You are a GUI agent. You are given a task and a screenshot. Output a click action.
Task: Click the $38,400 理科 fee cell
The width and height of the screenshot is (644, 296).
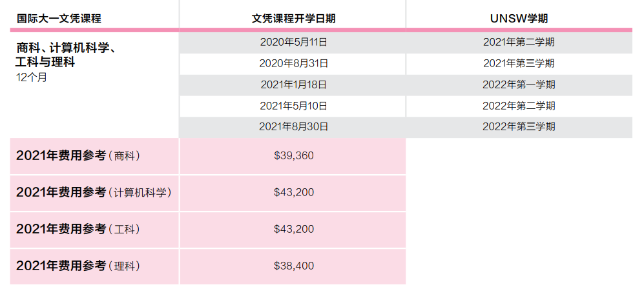(x=293, y=266)
